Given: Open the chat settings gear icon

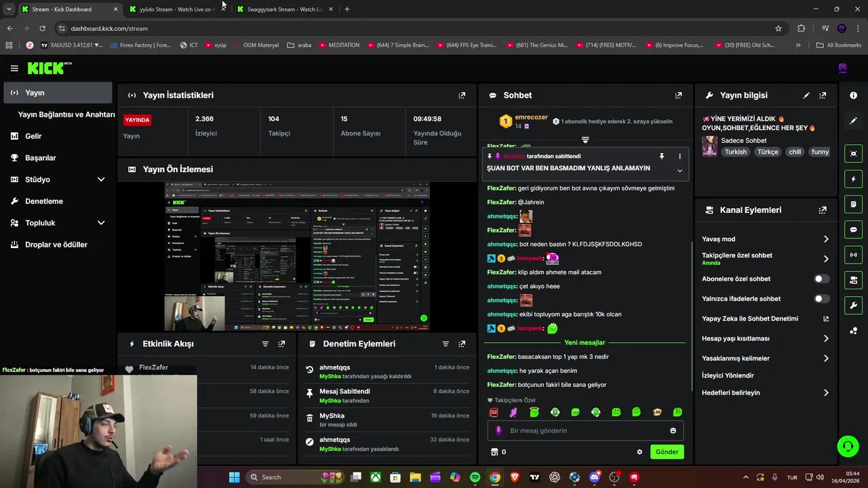Looking at the screenshot, I should [639, 452].
